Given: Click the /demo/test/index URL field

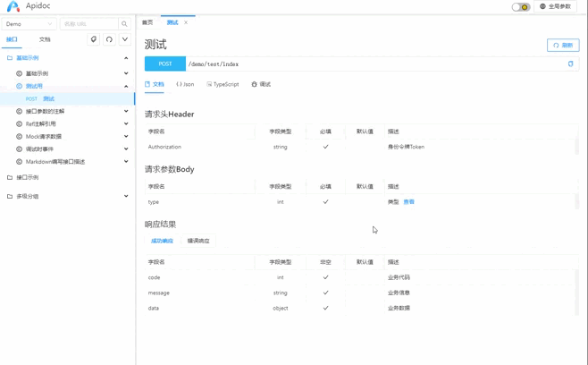Looking at the screenshot, I should point(375,64).
